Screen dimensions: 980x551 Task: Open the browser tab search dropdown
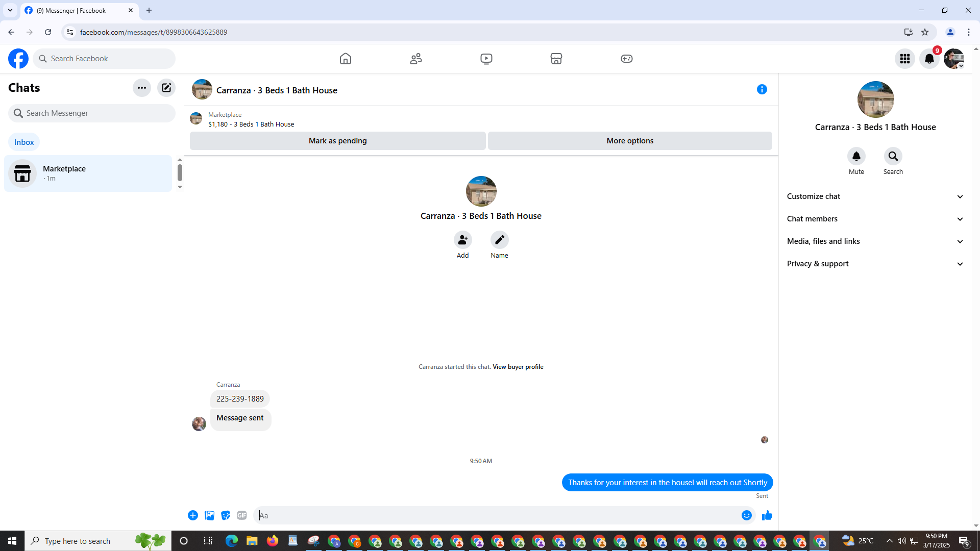10,10
